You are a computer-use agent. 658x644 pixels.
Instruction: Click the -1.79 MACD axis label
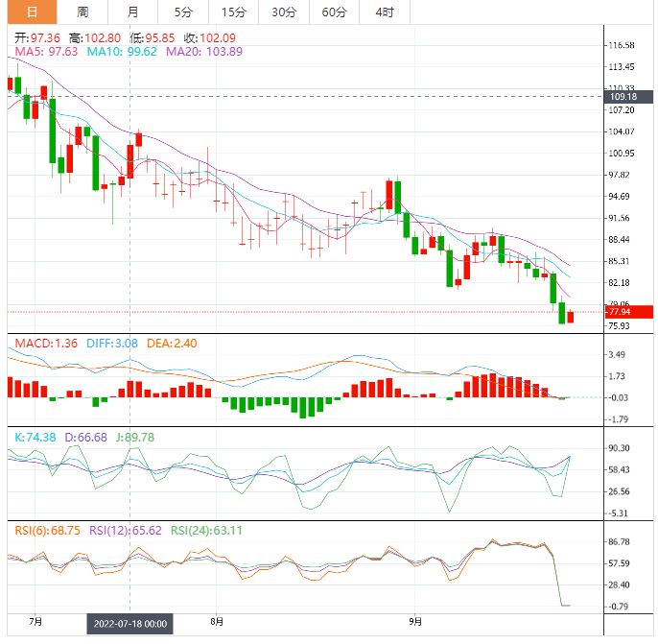(x=618, y=419)
